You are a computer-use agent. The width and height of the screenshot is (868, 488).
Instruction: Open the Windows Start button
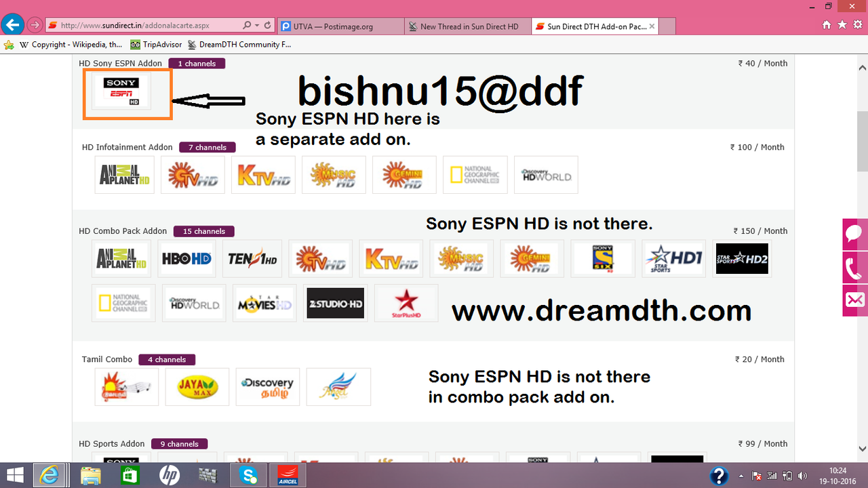tap(15, 474)
